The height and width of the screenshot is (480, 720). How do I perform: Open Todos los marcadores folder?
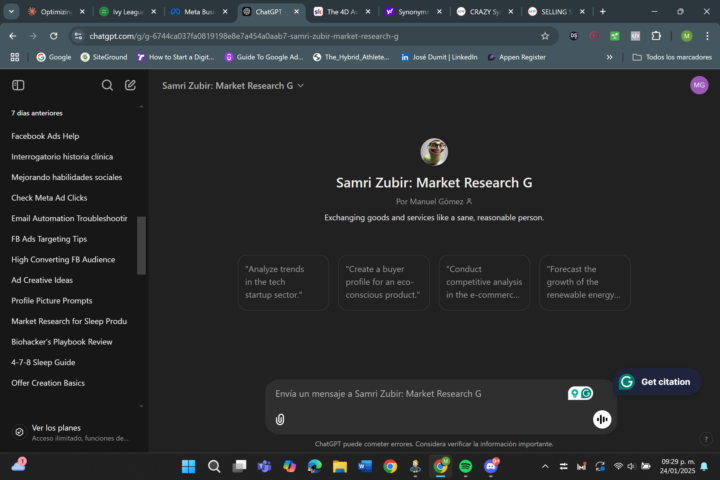coord(672,57)
